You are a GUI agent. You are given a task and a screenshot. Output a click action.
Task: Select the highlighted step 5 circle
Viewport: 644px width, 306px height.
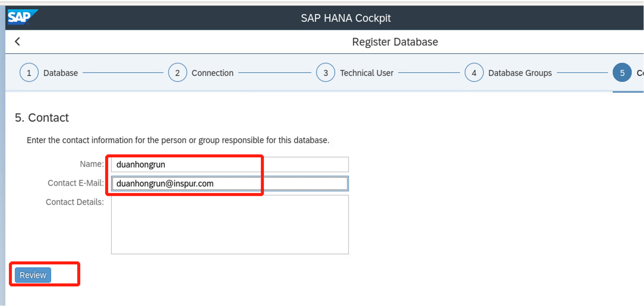(x=622, y=73)
